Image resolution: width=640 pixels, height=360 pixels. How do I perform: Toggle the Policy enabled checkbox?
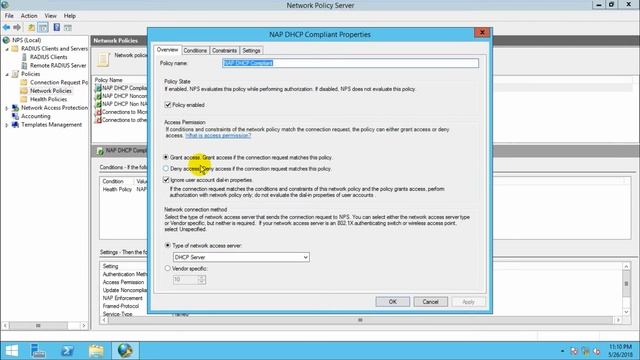pyautogui.click(x=168, y=105)
